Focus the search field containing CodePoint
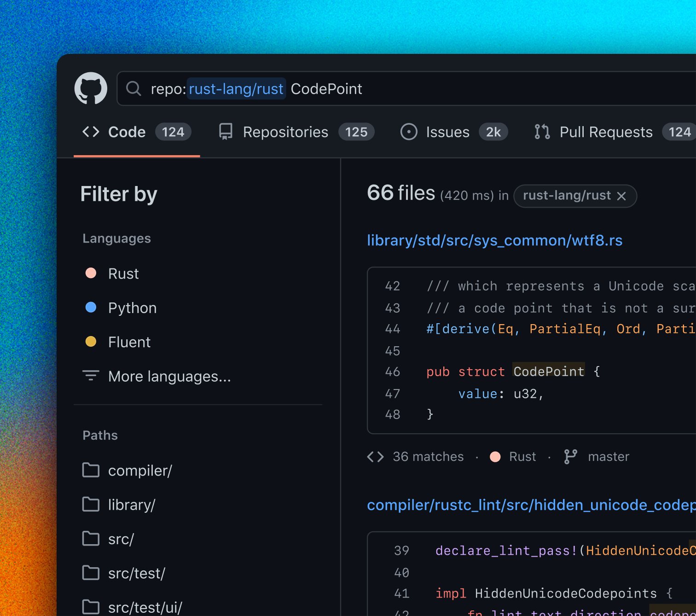Screen dimensions: 696x616 point(407,88)
